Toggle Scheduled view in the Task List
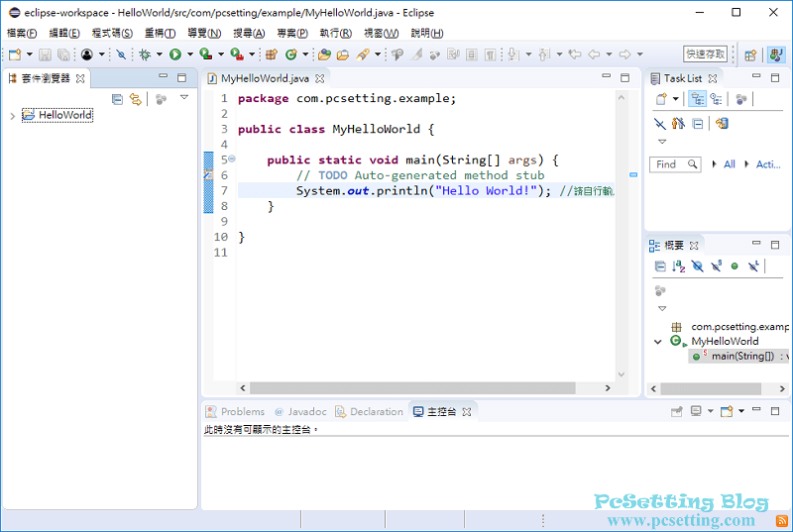Viewport: 793px width, 532px height. pyautogui.click(x=716, y=98)
